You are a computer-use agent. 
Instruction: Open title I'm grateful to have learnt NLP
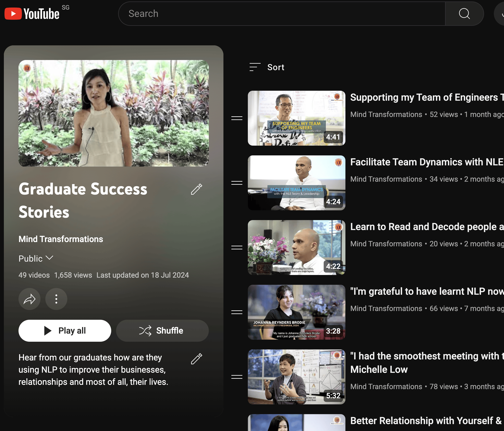pyautogui.click(x=427, y=291)
